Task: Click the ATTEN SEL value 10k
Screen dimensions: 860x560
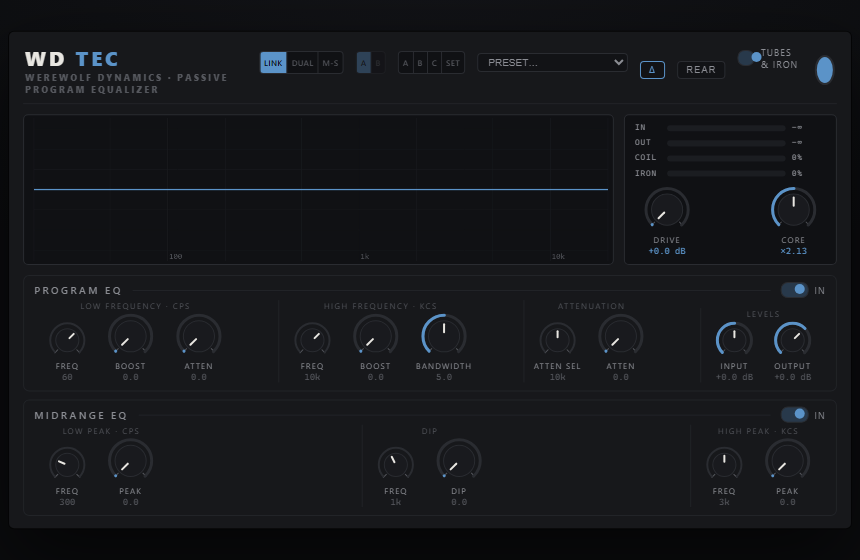Action: (x=557, y=377)
